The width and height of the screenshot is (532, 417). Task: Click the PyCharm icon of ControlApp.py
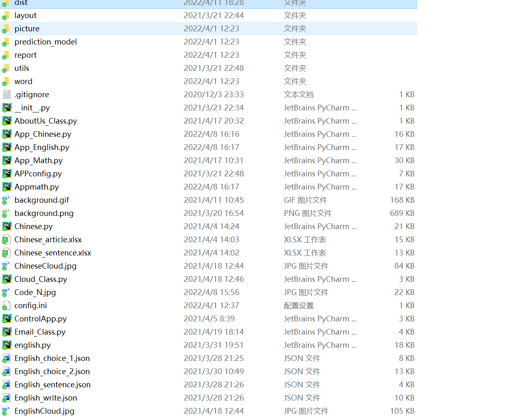[x=7, y=319]
